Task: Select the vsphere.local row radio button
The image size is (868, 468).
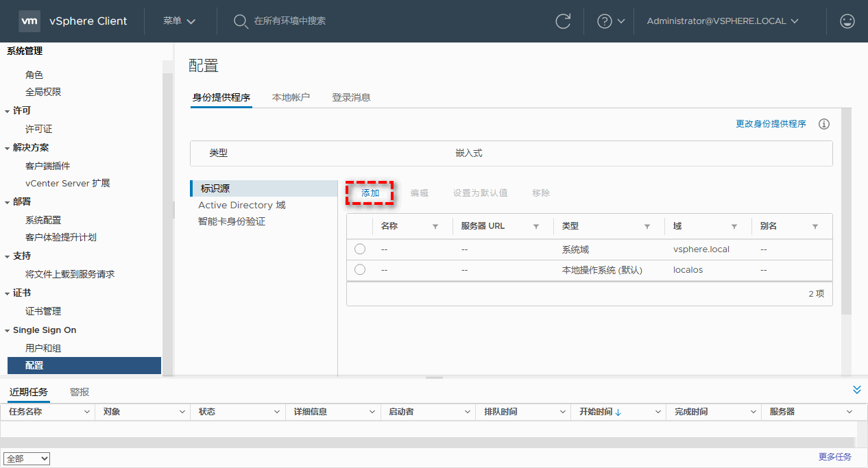Action: click(x=360, y=249)
